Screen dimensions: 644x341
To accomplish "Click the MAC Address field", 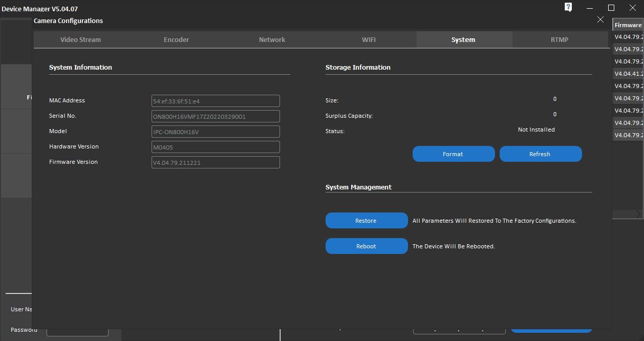I will click(x=216, y=101).
